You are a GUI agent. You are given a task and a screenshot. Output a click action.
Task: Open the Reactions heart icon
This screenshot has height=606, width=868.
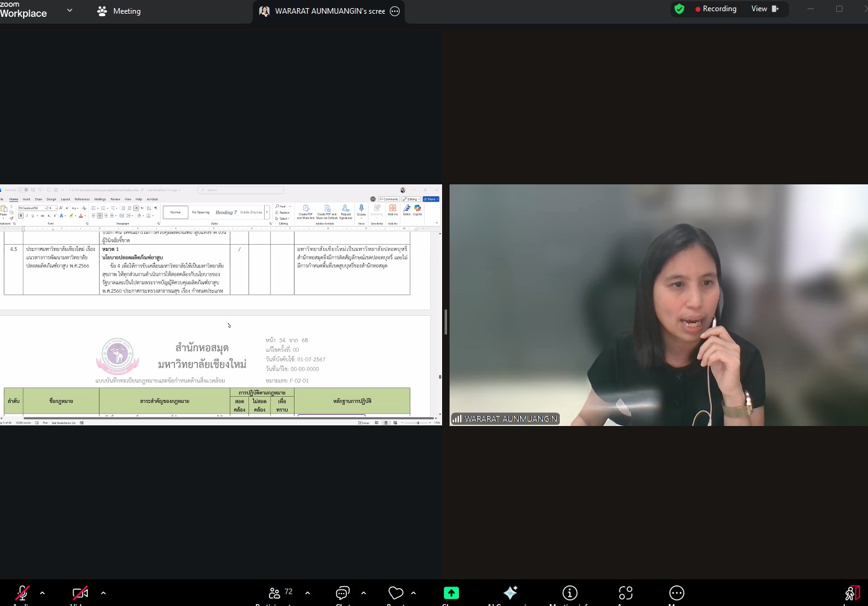tap(395, 593)
